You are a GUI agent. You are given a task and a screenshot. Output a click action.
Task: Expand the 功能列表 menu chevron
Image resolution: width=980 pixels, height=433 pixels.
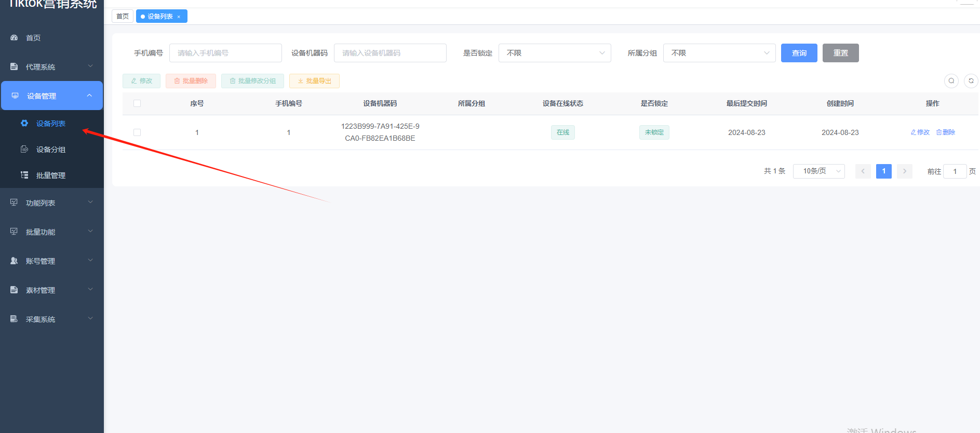(90, 202)
